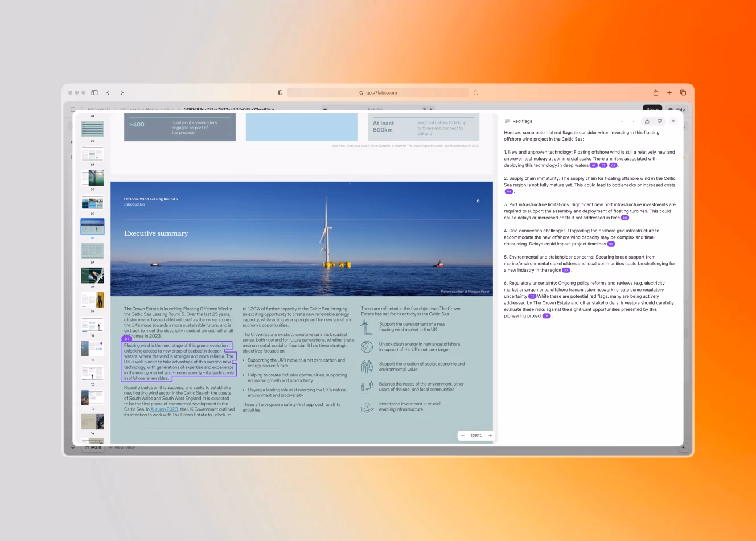Open citation 04 for supply chain immaturity
Screen dimensions: 756x541
coord(509,192)
